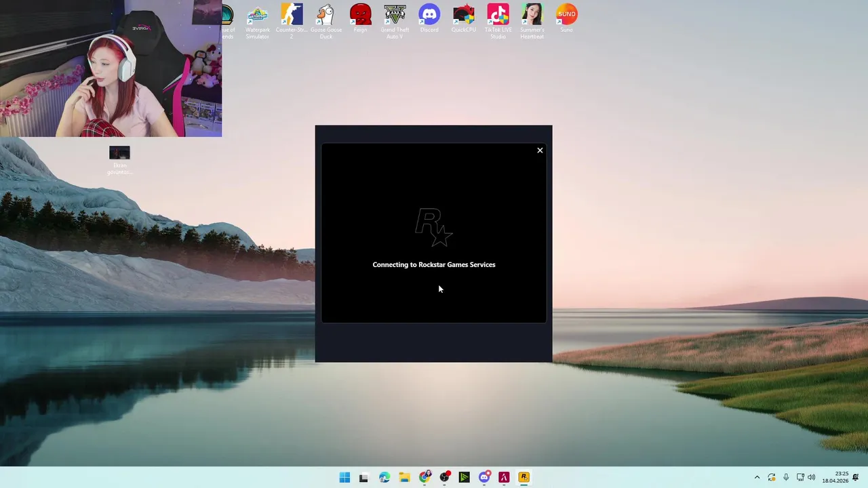Switch to Discord in the taskbar
868x488 pixels.
click(x=484, y=477)
